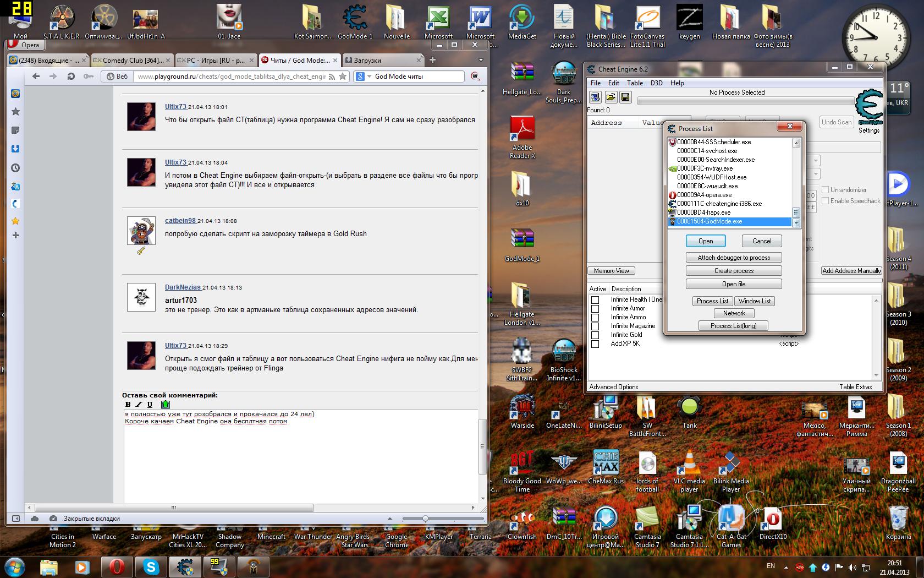Viewport: 924px width, 578px height.
Task: Check the Infinite Ammo cheat box
Action: (595, 318)
